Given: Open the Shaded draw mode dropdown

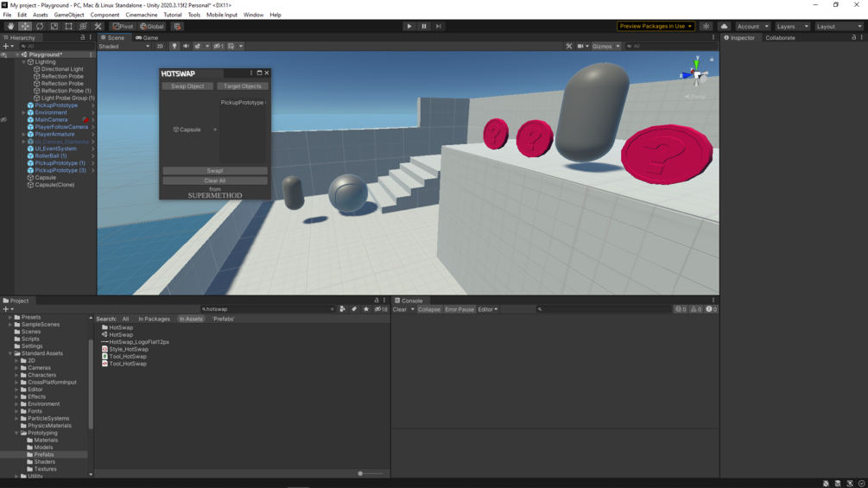Looking at the screenshot, I should tap(124, 46).
